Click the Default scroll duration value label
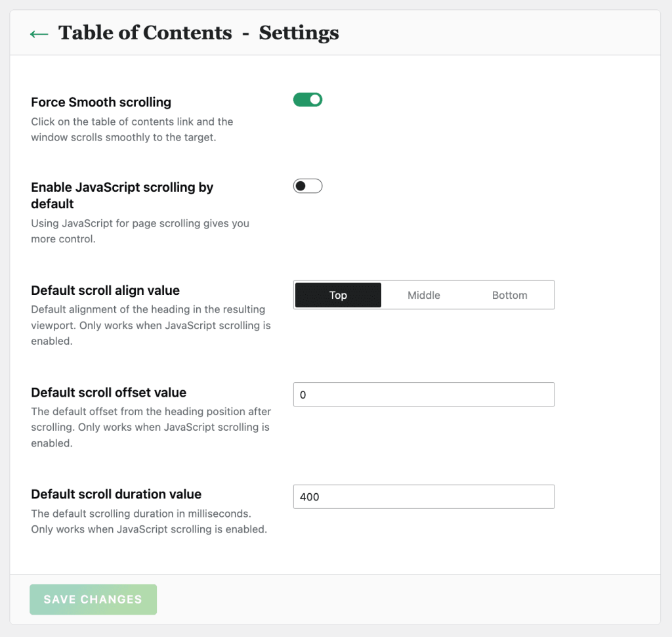The image size is (672, 637). pos(116,494)
